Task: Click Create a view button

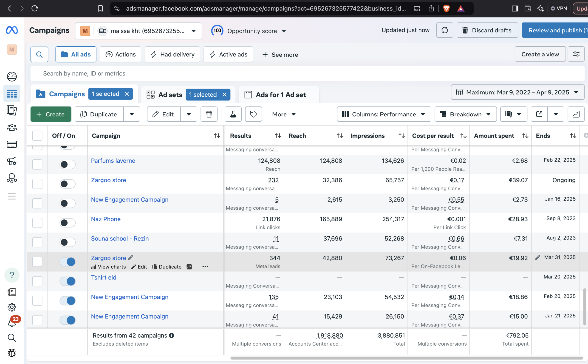Action: point(540,54)
